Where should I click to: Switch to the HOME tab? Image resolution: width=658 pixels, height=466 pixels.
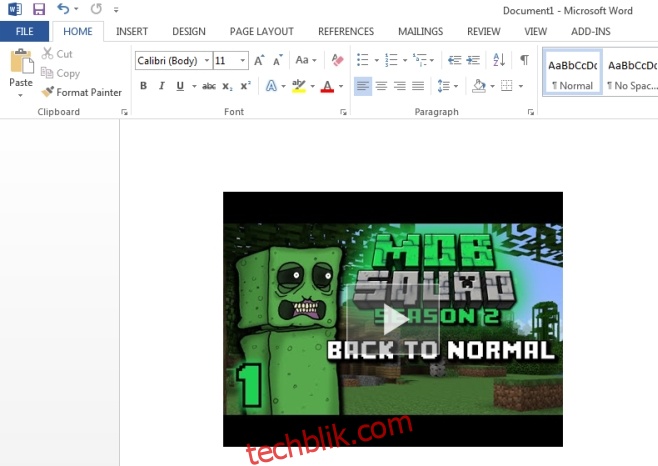pos(78,31)
